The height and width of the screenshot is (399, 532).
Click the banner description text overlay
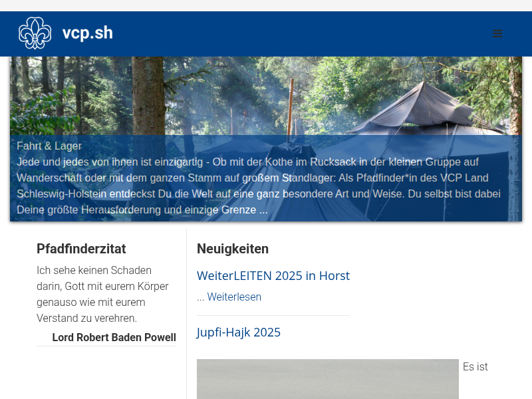click(x=259, y=186)
